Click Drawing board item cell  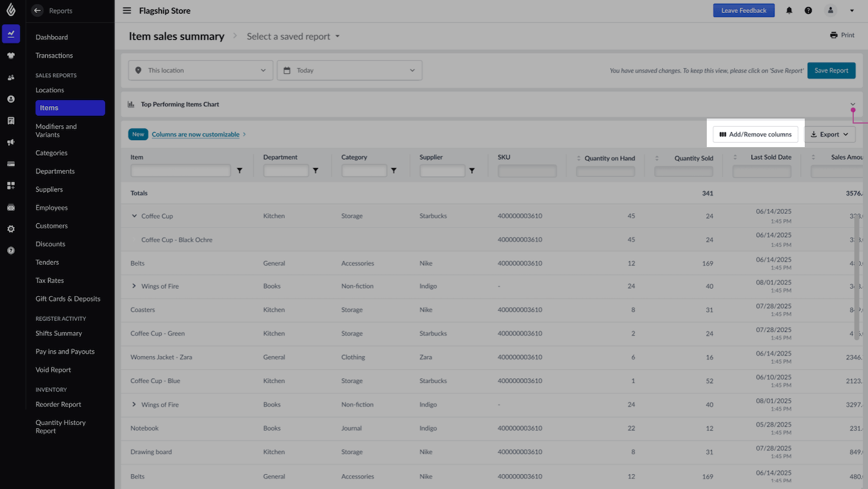click(x=151, y=452)
